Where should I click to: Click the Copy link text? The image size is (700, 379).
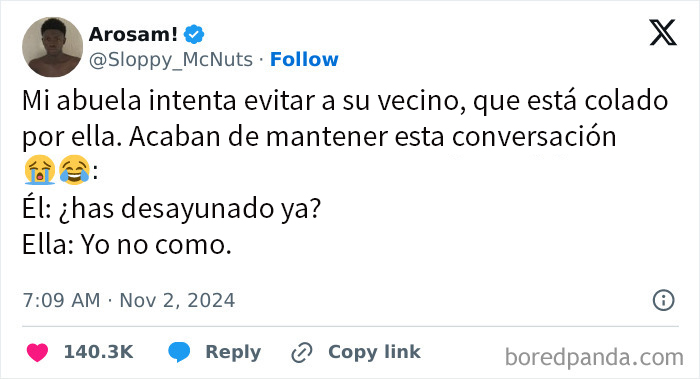click(x=374, y=352)
